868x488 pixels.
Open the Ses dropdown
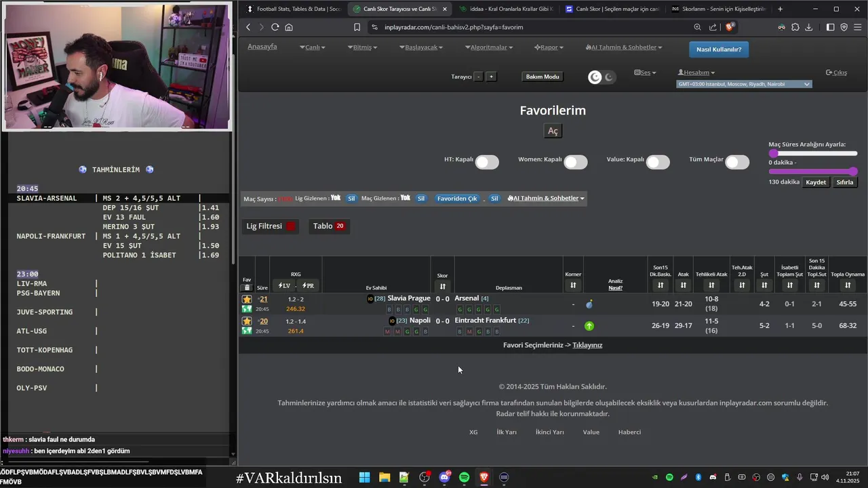click(x=646, y=73)
